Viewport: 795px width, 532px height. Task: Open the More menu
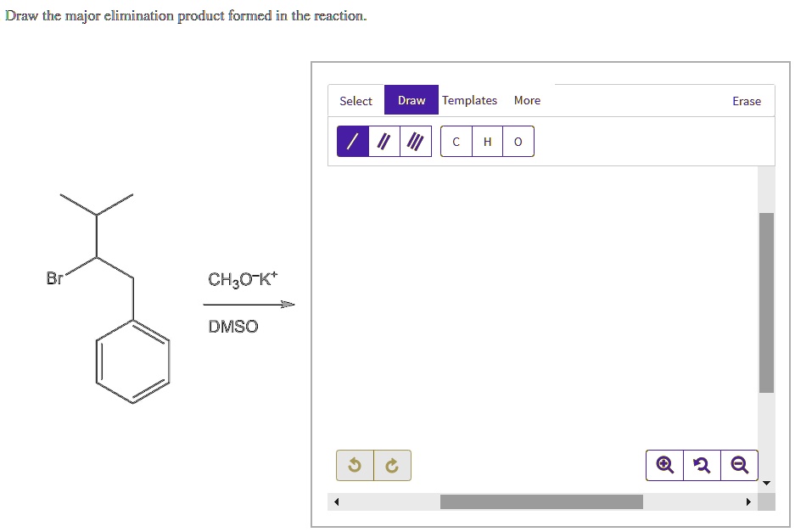pyautogui.click(x=527, y=100)
